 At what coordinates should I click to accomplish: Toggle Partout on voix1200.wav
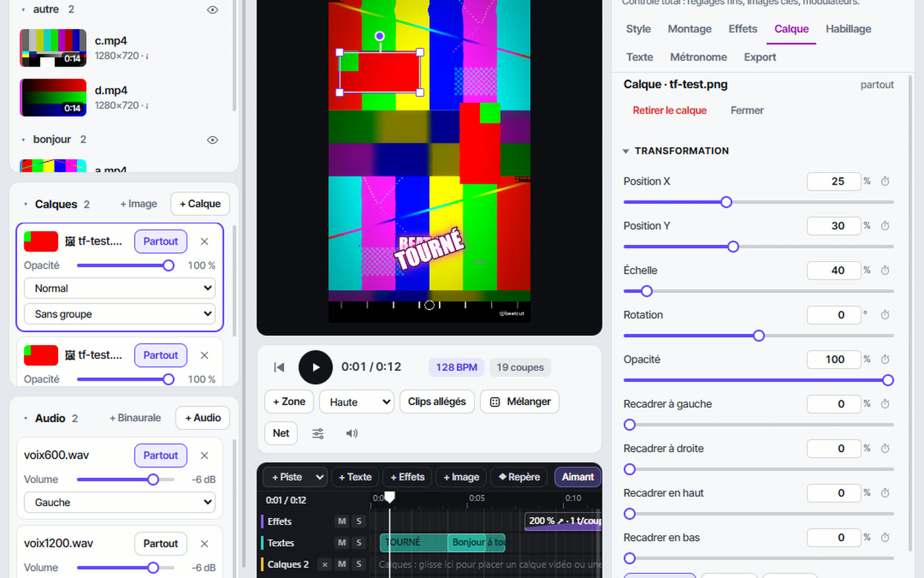click(x=160, y=544)
